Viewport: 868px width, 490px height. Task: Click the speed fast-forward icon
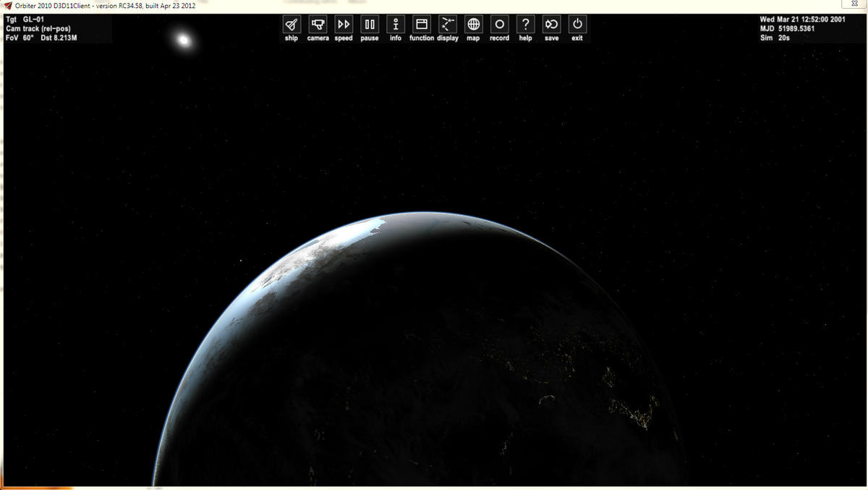344,25
